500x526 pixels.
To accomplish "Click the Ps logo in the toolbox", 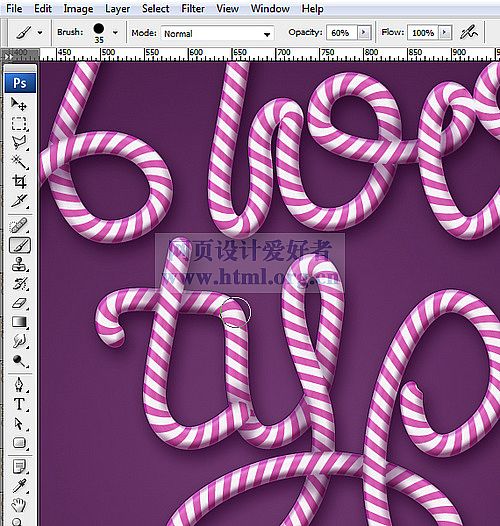I will [20, 83].
